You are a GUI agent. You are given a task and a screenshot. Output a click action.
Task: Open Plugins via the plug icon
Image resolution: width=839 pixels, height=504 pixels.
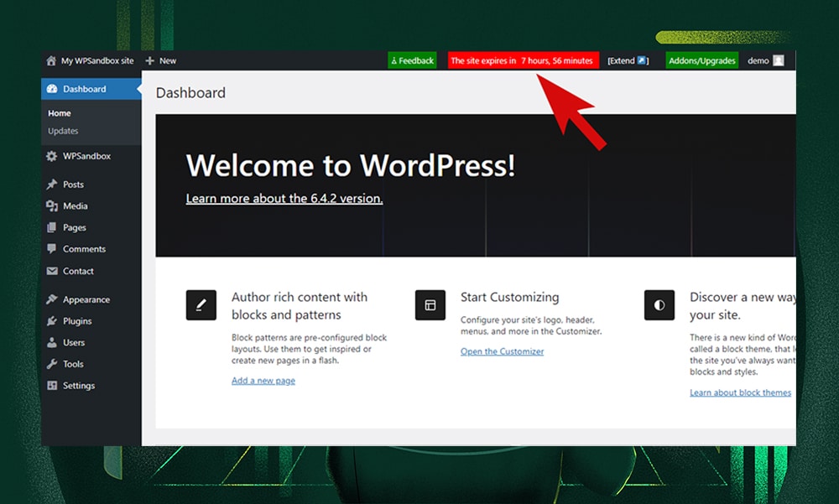point(53,320)
